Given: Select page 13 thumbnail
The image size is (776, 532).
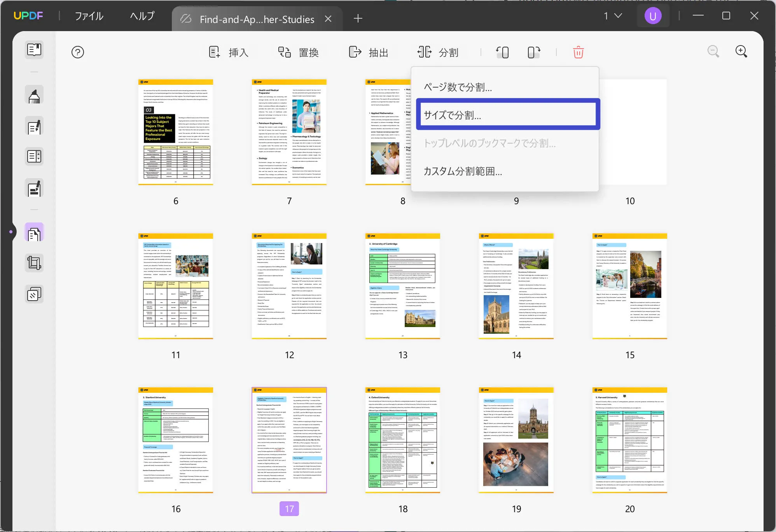Looking at the screenshot, I should point(403,286).
